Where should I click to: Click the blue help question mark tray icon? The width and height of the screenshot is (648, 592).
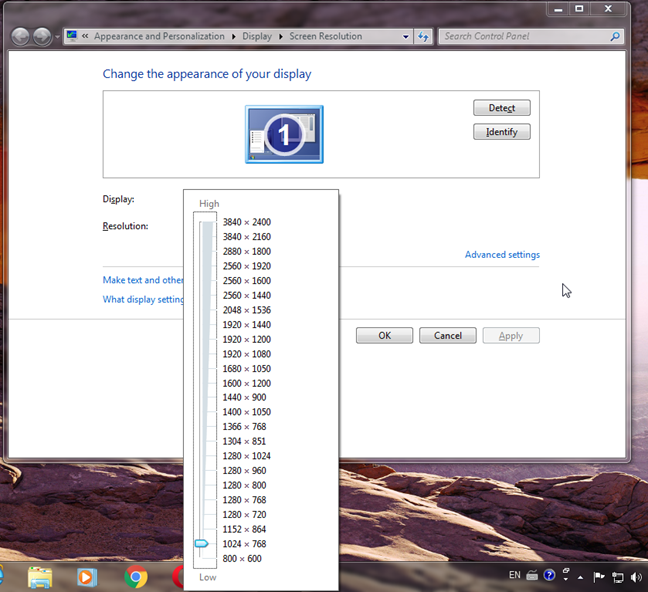tap(549, 575)
